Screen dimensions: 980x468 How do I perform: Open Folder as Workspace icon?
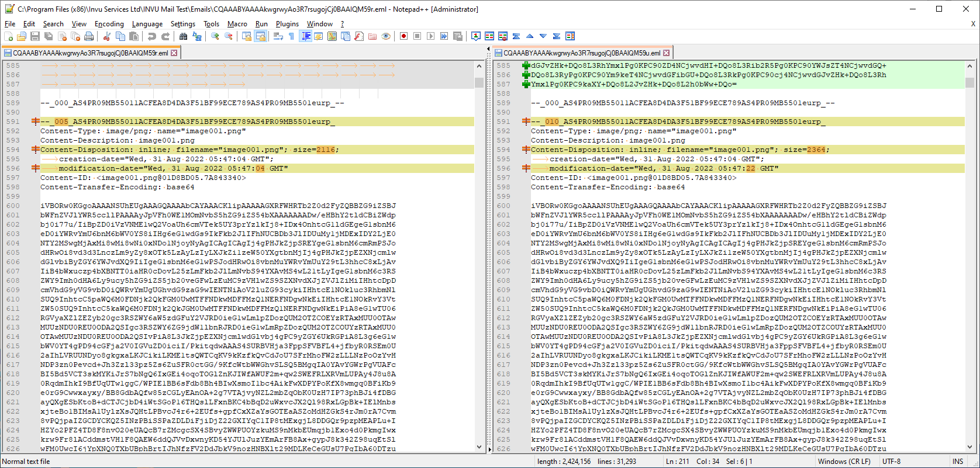tap(372, 36)
